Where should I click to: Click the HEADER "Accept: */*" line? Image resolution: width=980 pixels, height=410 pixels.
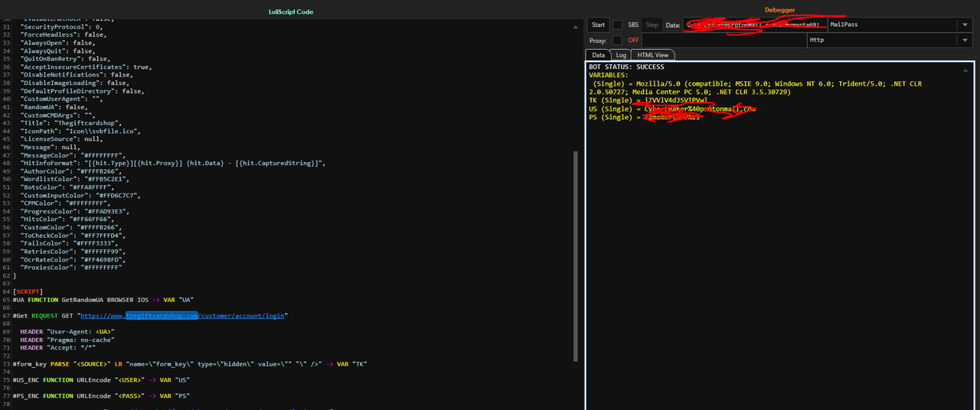(60, 347)
